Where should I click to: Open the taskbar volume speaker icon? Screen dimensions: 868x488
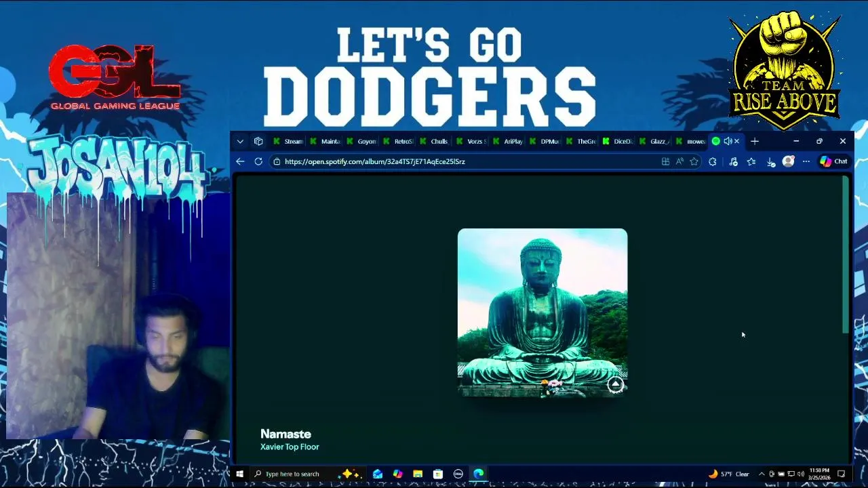point(800,474)
